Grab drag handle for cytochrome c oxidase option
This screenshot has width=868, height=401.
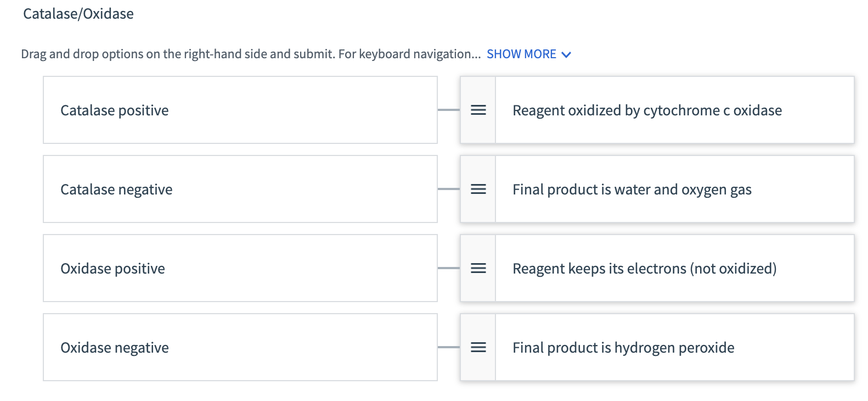pos(478,110)
